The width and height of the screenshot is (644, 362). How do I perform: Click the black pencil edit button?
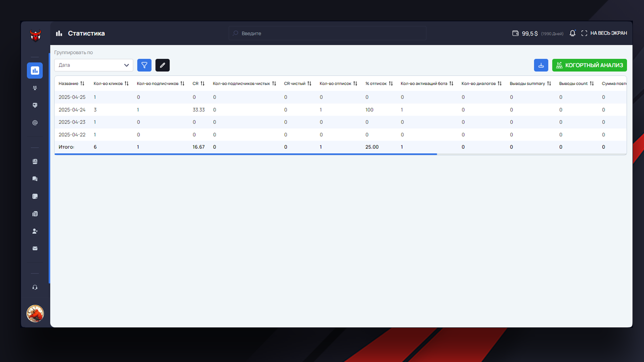pyautogui.click(x=163, y=65)
